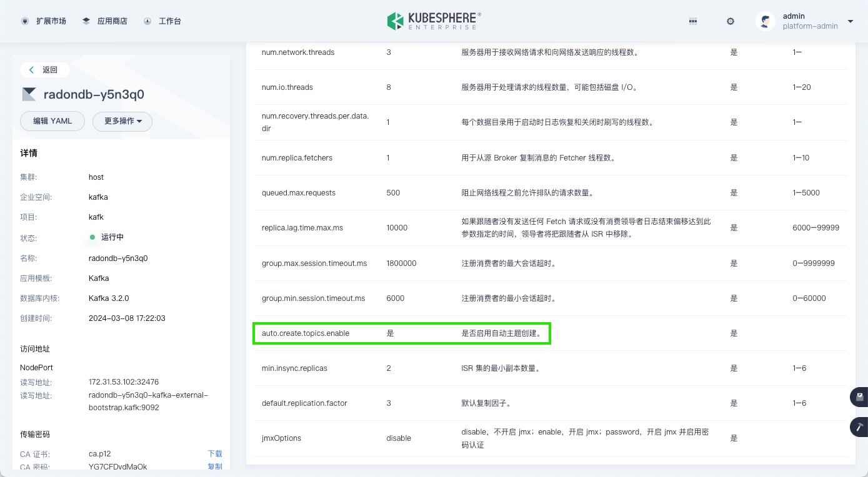Open the grid apps icon in header
This screenshot has height=477, width=868.
coord(692,21)
